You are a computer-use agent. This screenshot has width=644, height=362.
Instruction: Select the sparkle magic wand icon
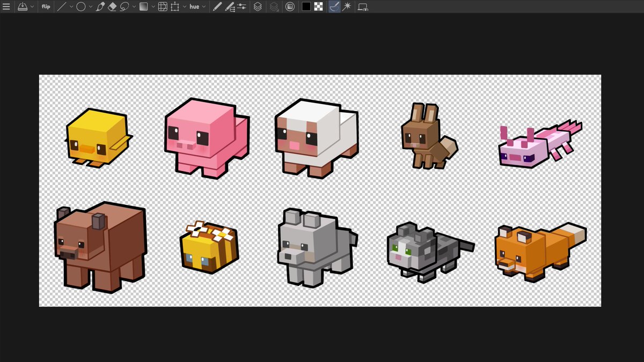pos(347,7)
